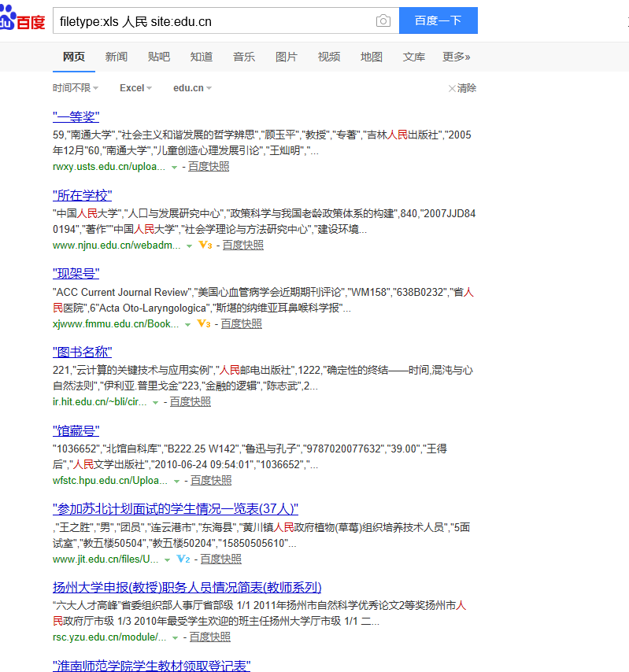Open the Baidu logo homepage link
629x672 pixels.
coord(22,19)
